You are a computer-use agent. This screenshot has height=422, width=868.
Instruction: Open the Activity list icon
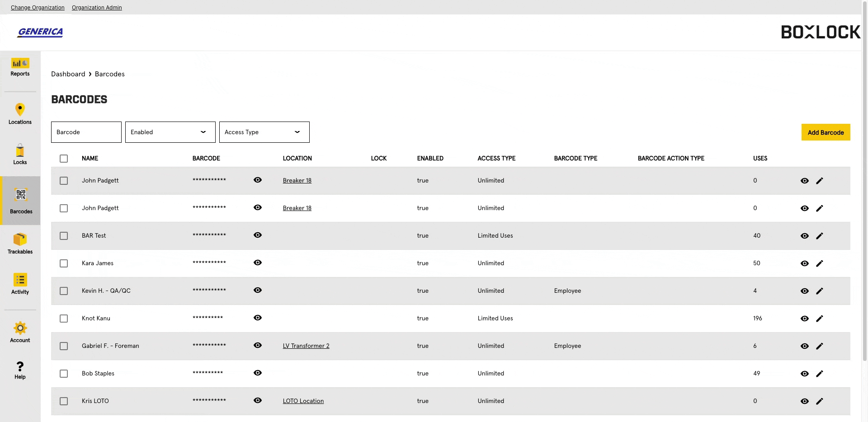[x=20, y=280]
